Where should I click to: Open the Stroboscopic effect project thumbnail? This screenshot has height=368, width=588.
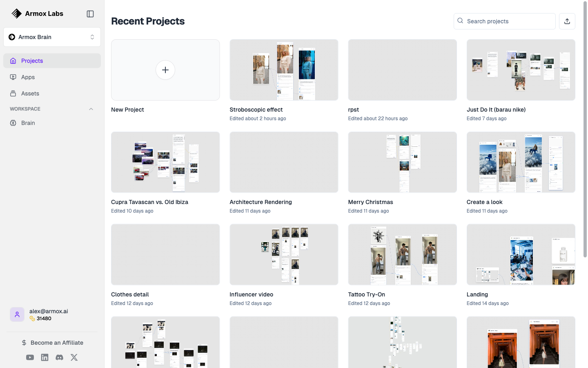click(x=284, y=70)
